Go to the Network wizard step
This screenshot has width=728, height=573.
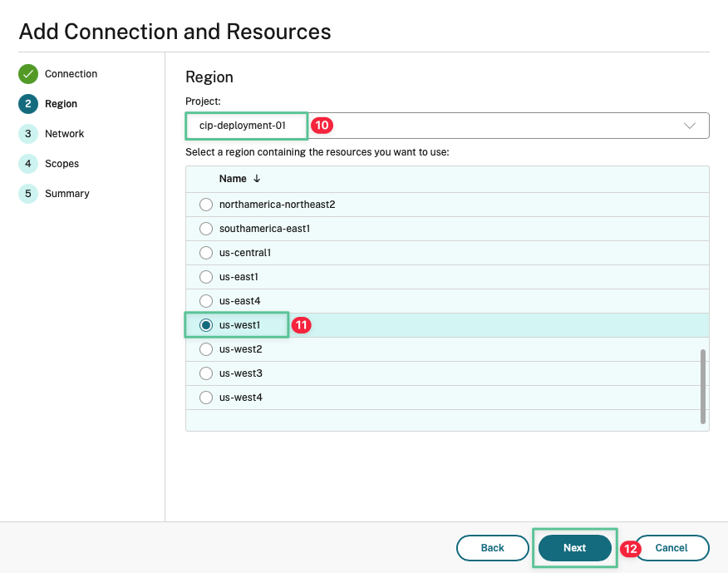pos(64,134)
